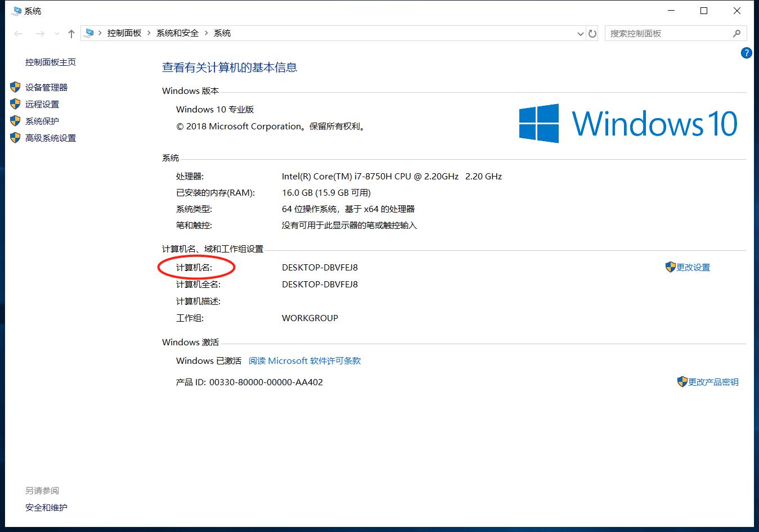Click shield icon beside 更改设置
The image size is (759, 532).
click(670, 267)
